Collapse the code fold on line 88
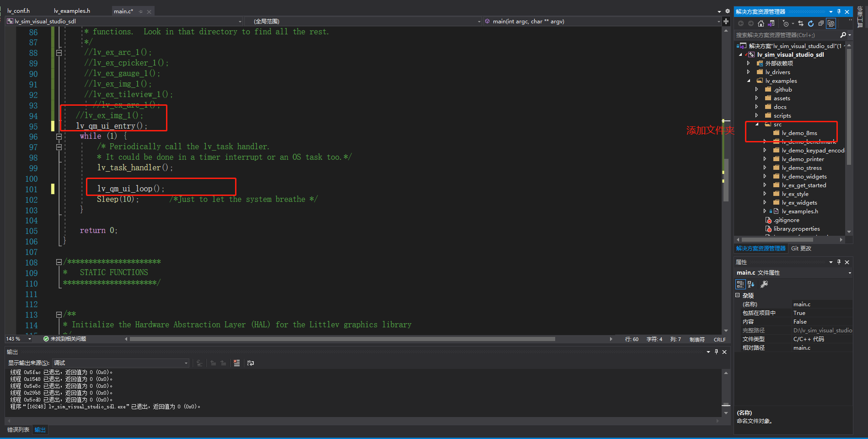This screenshot has height=439, width=868. coord(59,53)
